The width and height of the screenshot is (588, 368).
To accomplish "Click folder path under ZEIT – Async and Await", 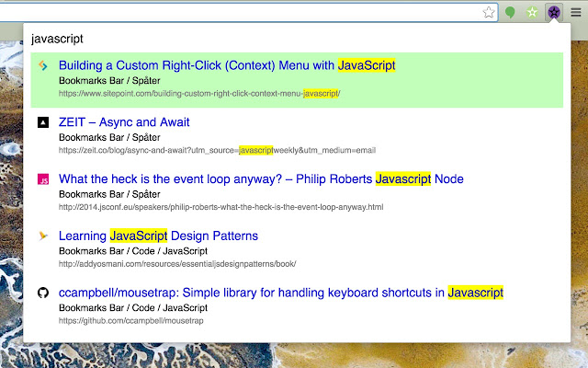I will (109, 137).
